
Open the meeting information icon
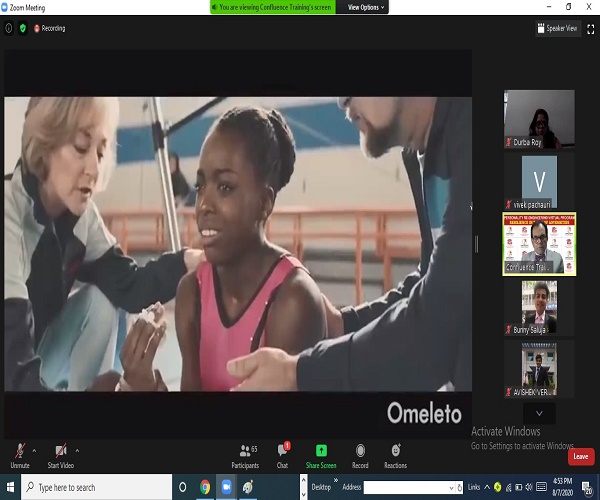(x=8, y=28)
